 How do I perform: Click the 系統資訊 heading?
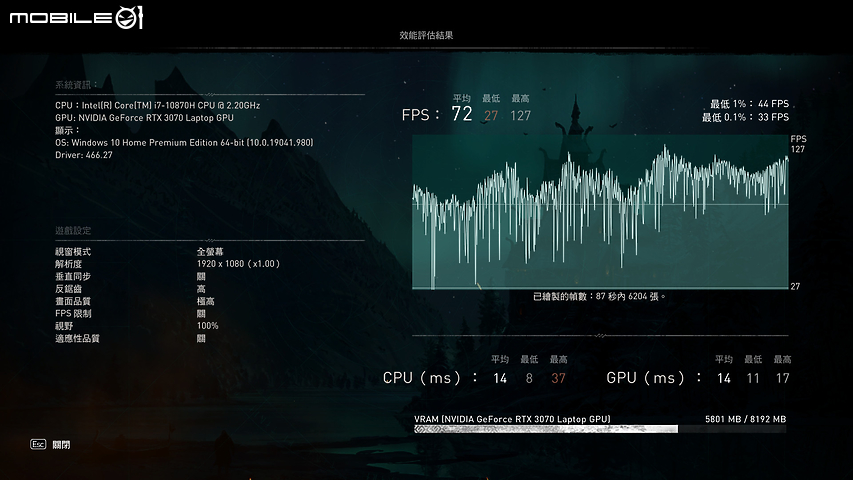click(x=76, y=85)
